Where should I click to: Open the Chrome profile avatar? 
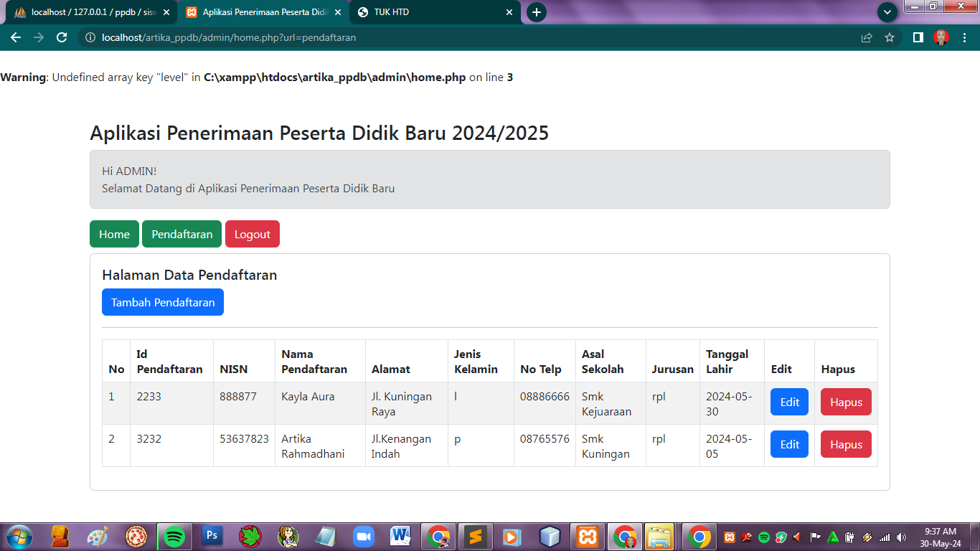click(x=941, y=37)
